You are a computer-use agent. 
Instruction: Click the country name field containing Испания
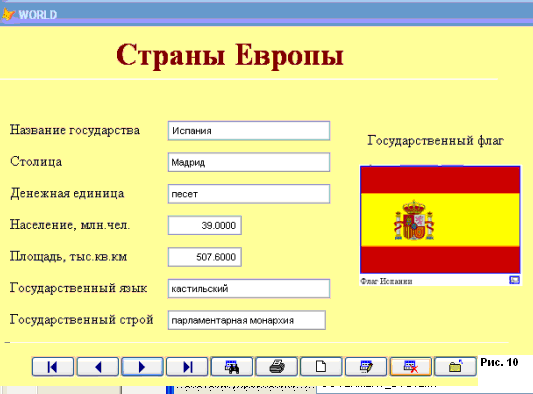(249, 131)
